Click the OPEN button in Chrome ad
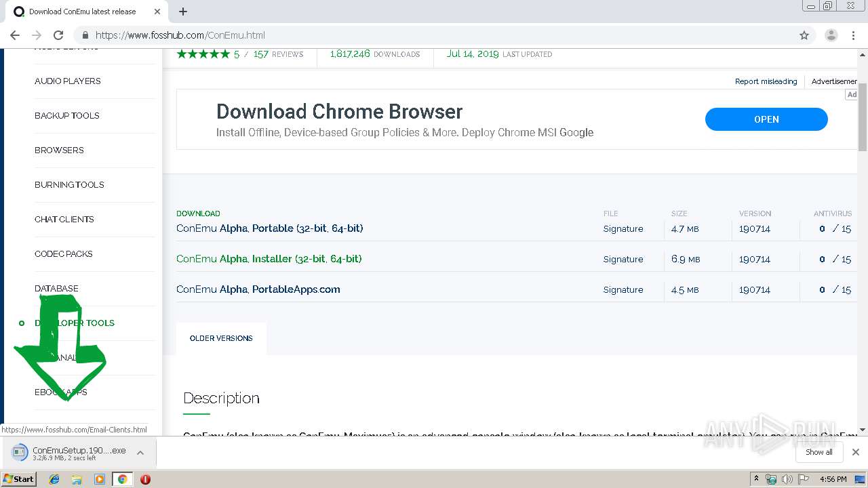The height and width of the screenshot is (488, 868). pyautogui.click(x=766, y=119)
